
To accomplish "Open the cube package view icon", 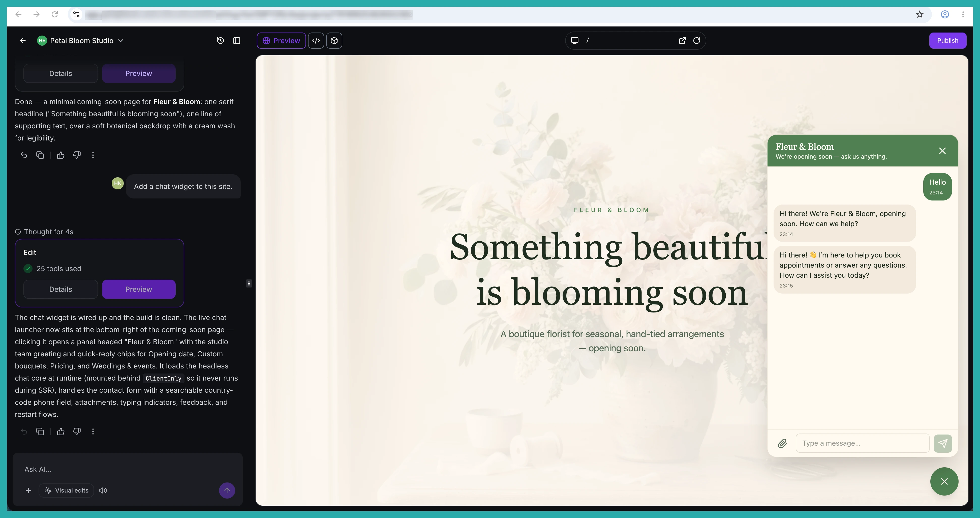I will pyautogui.click(x=334, y=41).
